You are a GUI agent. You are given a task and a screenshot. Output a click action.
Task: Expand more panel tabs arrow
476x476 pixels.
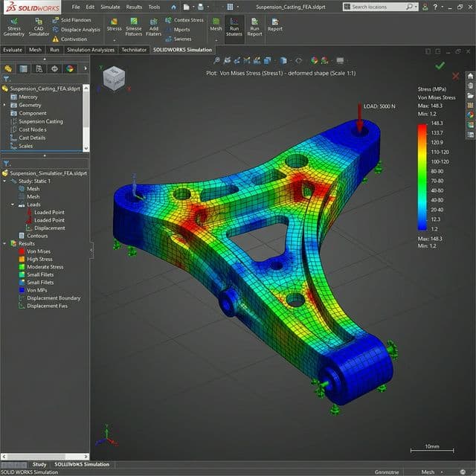pos(86,68)
